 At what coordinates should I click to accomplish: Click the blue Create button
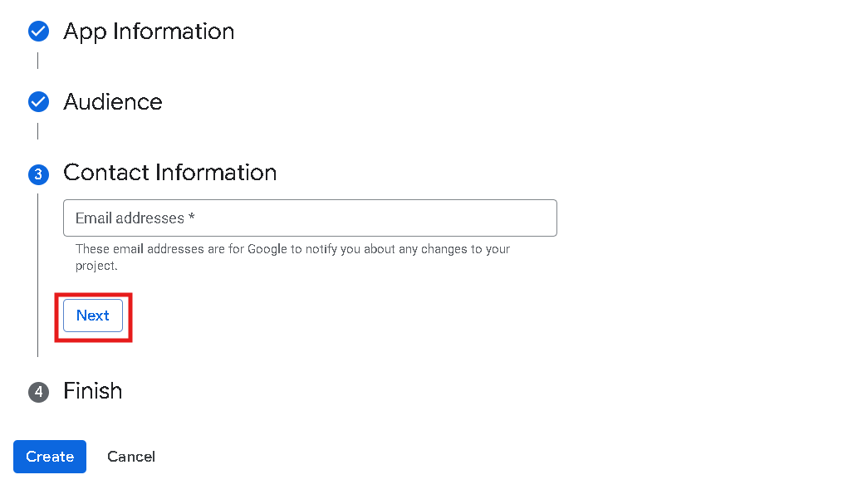pyautogui.click(x=50, y=457)
